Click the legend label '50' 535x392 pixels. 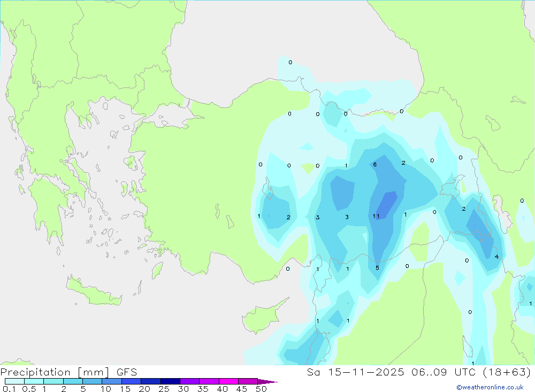[x=261, y=389]
